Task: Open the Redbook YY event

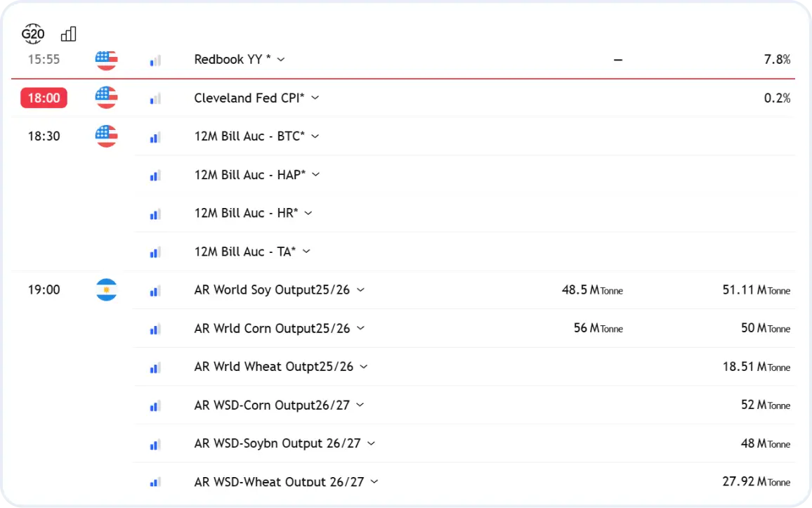Action: [232, 60]
